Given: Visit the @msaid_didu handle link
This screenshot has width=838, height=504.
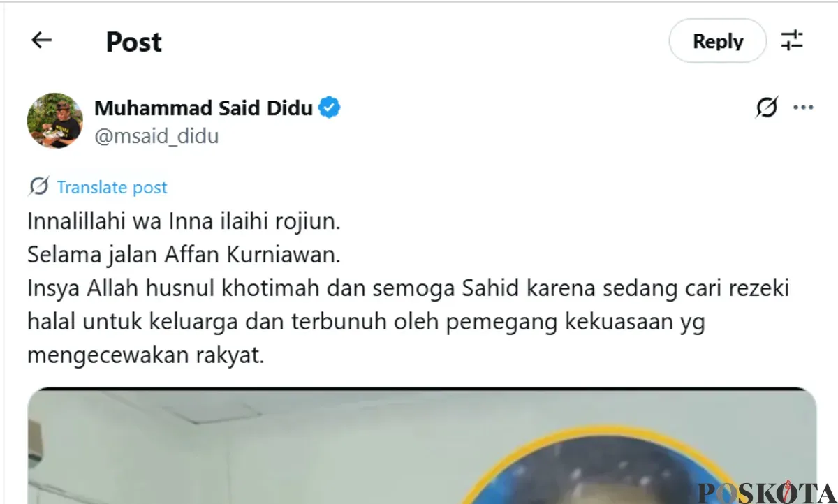Looking at the screenshot, I should 156,136.
